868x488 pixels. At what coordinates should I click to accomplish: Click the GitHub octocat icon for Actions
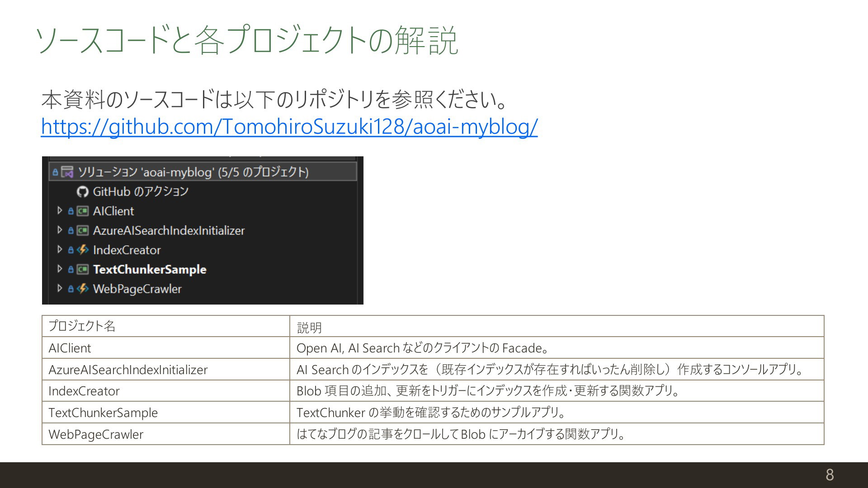coord(82,192)
